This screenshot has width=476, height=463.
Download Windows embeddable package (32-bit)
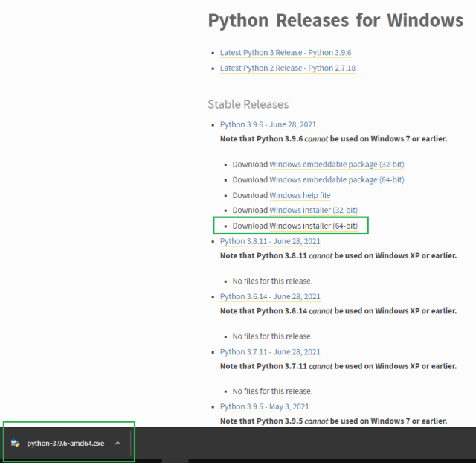pos(336,164)
